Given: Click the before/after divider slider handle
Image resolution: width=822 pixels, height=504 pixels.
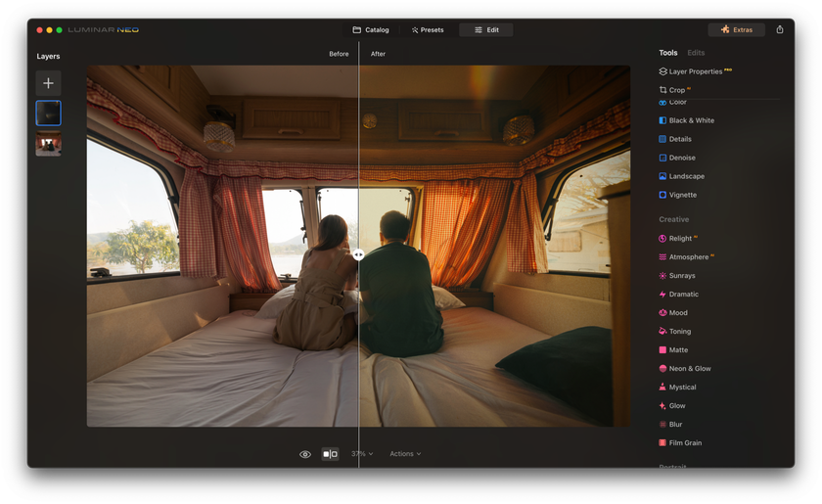Looking at the screenshot, I should point(358,254).
